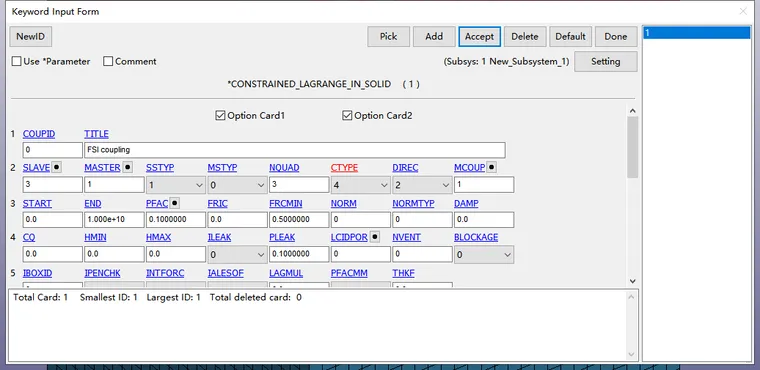760x370 pixels.
Task: Open the MSTYP dropdown
Action: 237,185
